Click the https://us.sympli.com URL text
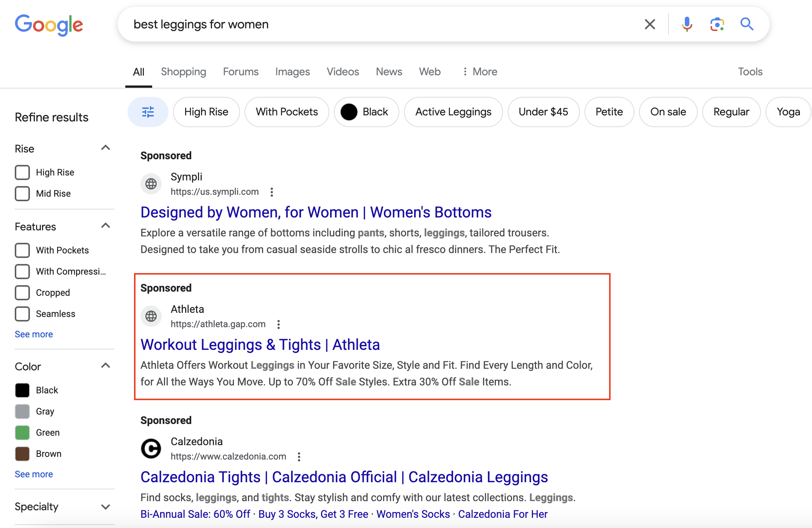 [215, 192]
